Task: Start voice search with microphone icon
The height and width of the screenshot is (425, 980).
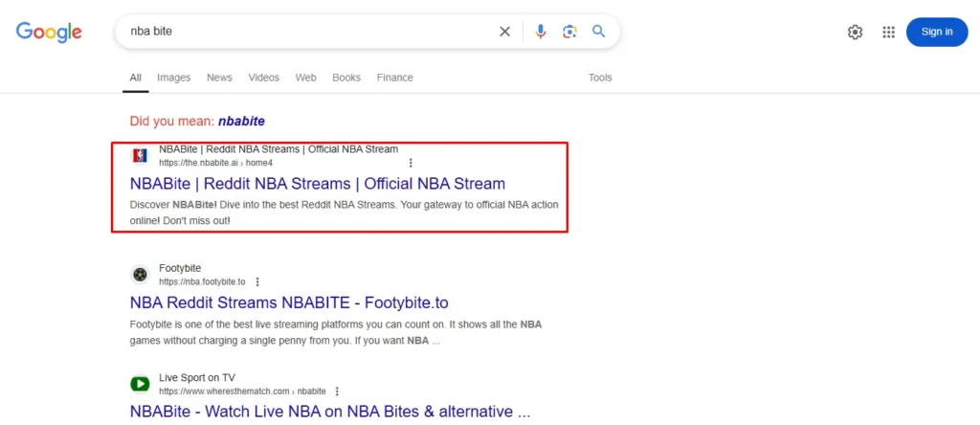Action: 541,32
